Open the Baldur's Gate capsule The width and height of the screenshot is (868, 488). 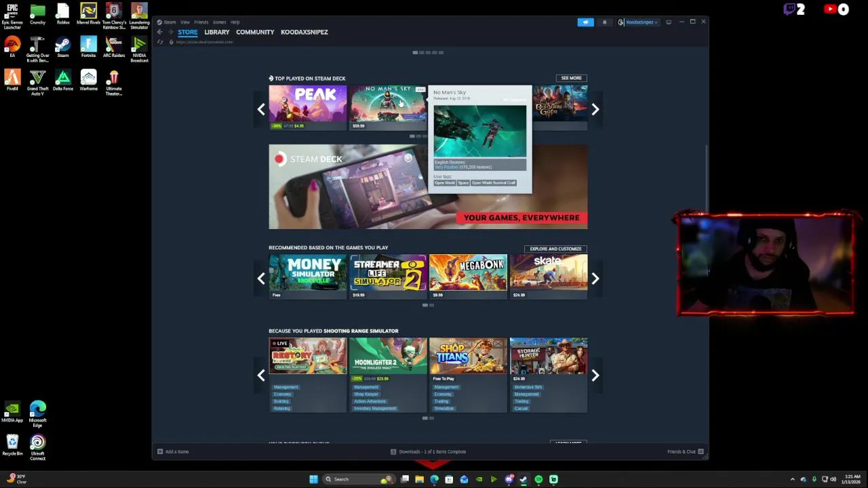point(560,107)
